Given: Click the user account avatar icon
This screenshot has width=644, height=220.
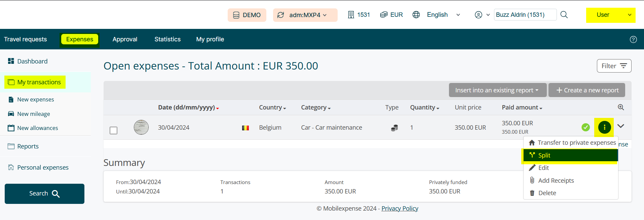Looking at the screenshot, I should [x=478, y=15].
